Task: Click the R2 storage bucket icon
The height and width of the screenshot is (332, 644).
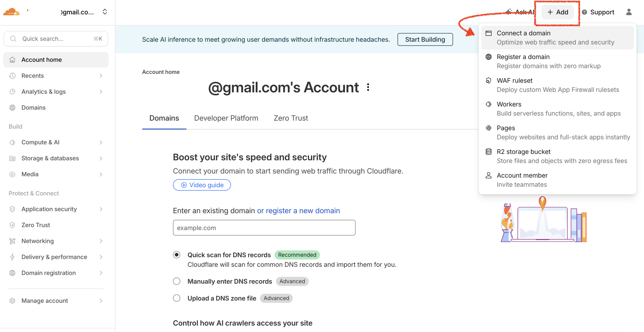Action: [x=488, y=152]
